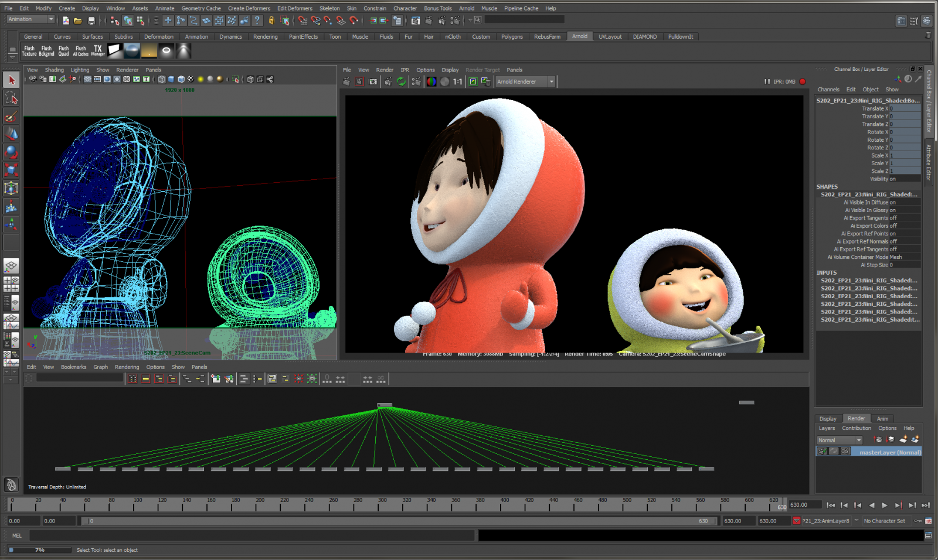This screenshot has height=560, width=938.
Task: Display RGB channels icon in Render View
Action: click(431, 81)
